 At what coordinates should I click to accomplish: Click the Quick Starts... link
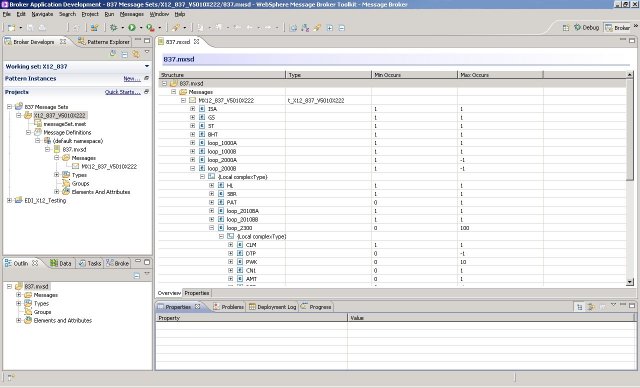tap(122, 92)
